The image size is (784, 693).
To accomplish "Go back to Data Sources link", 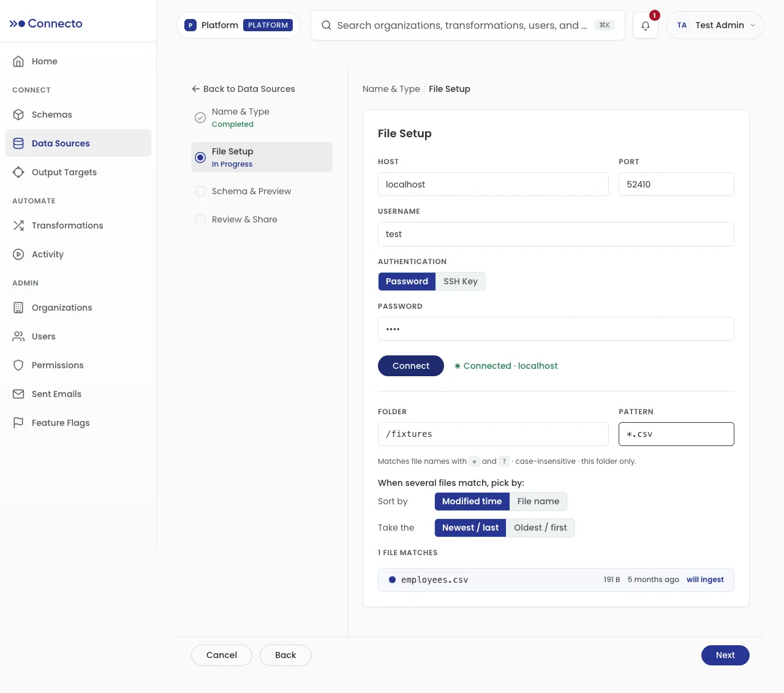I will [x=243, y=89].
